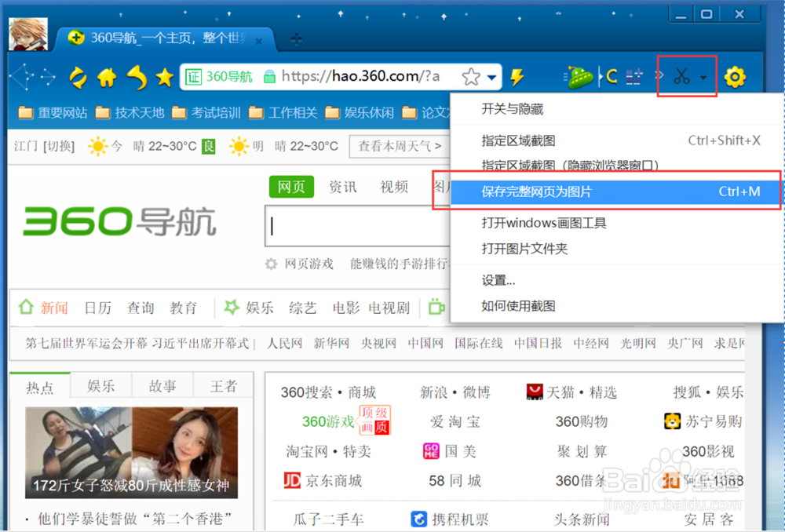Select the green 网页 search tab
785x532 pixels.
point(291,187)
